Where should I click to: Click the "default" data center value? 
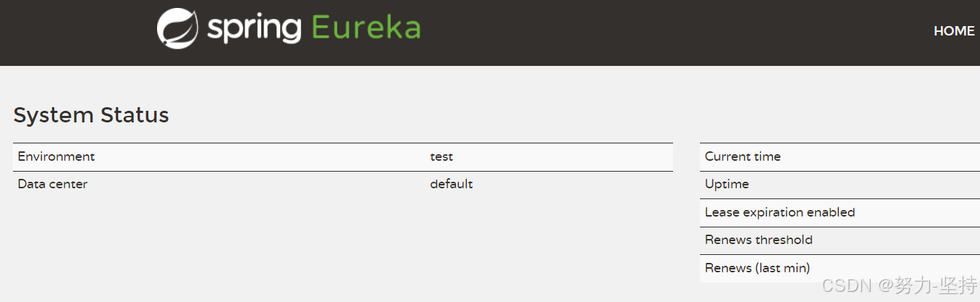(451, 184)
